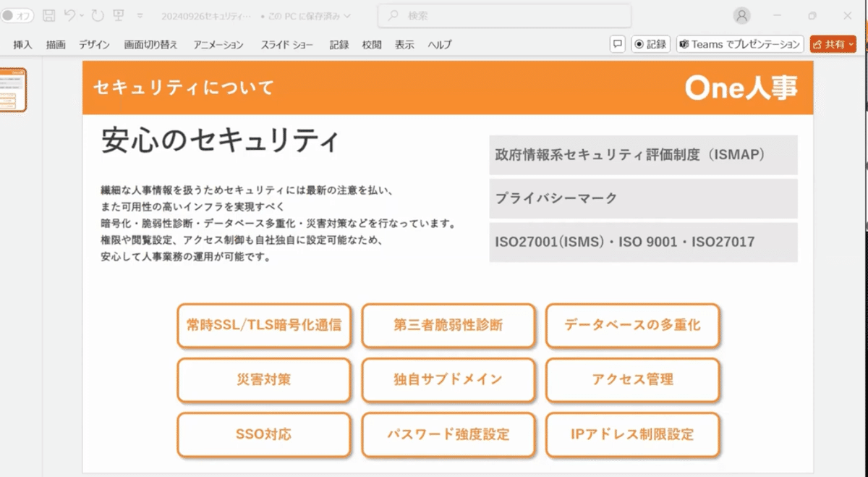Click the Save icon in title bar

[x=48, y=15]
